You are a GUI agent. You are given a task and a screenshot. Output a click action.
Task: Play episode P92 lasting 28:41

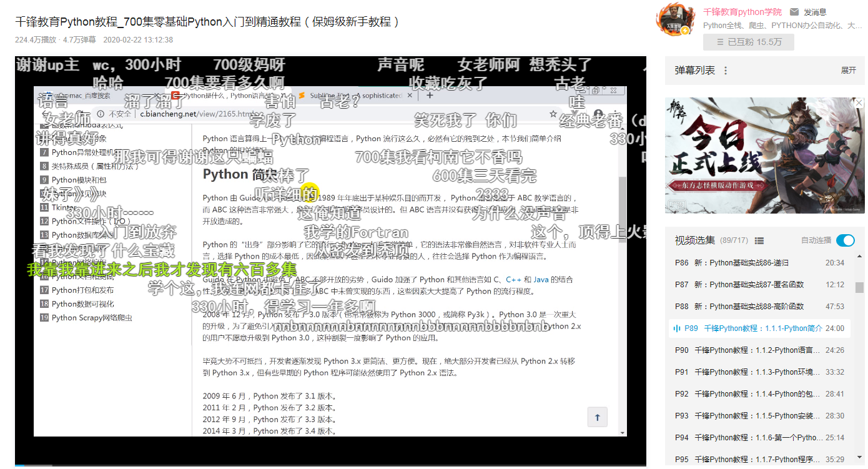(x=760, y=394)
